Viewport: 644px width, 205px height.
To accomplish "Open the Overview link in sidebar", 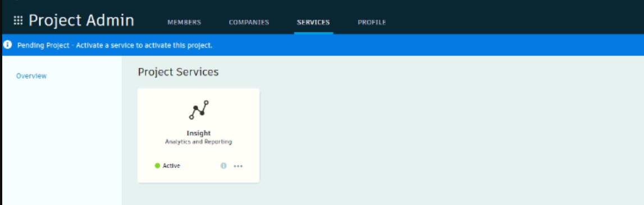I will [31, 76].
